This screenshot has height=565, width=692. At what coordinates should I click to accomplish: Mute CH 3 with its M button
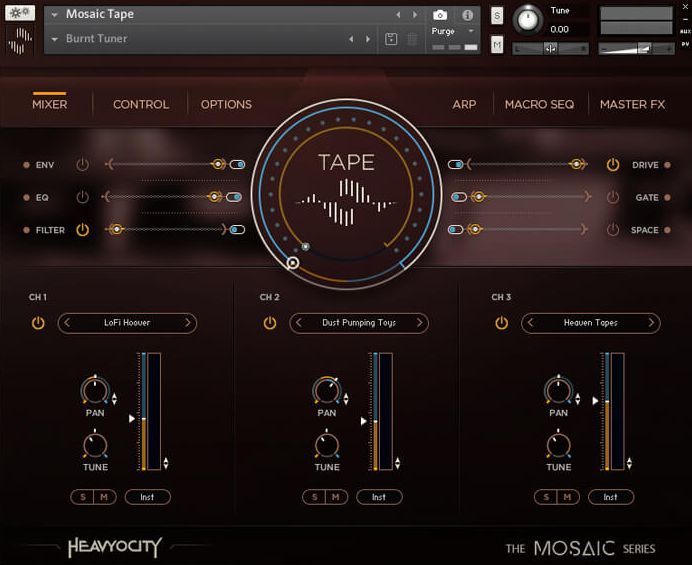tap(568, 497)
